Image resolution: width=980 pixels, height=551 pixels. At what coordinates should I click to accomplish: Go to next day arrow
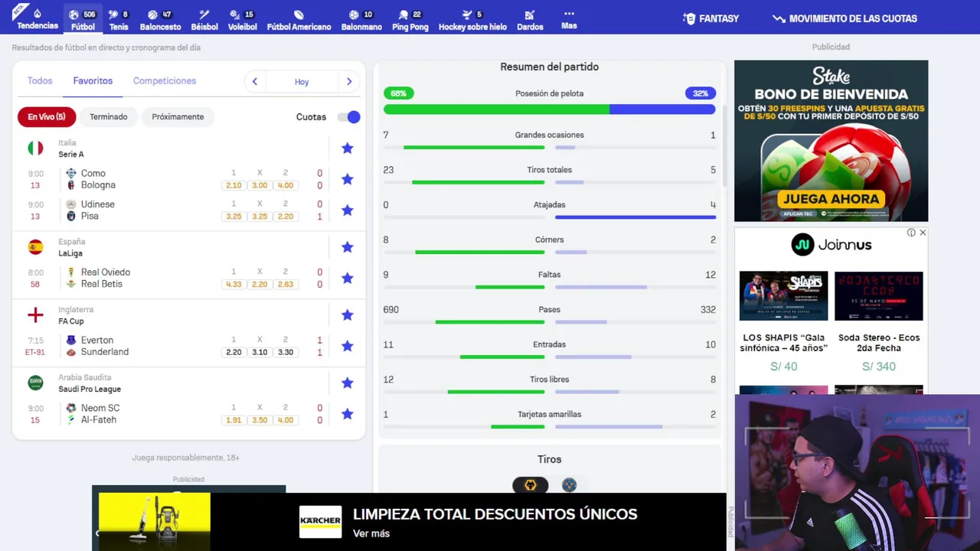[x=349, y=81]
